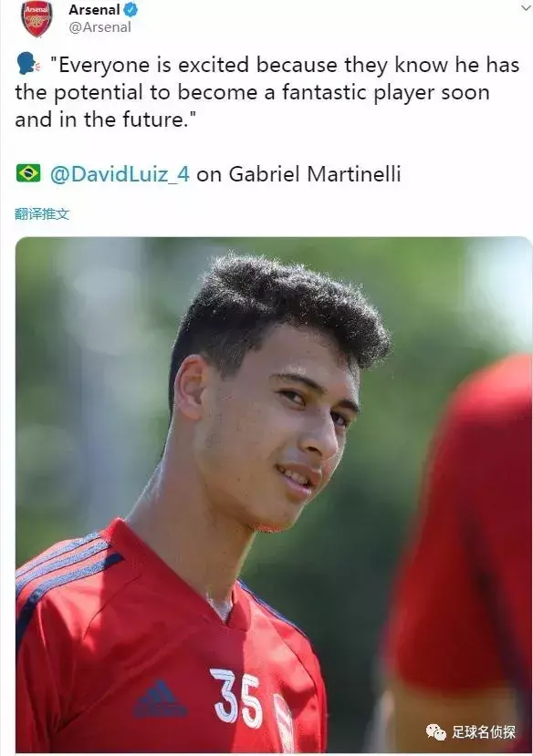Open the @DavidLuiz_4 mention link
This screenshot has height=756, width=533.
(120, 174)
